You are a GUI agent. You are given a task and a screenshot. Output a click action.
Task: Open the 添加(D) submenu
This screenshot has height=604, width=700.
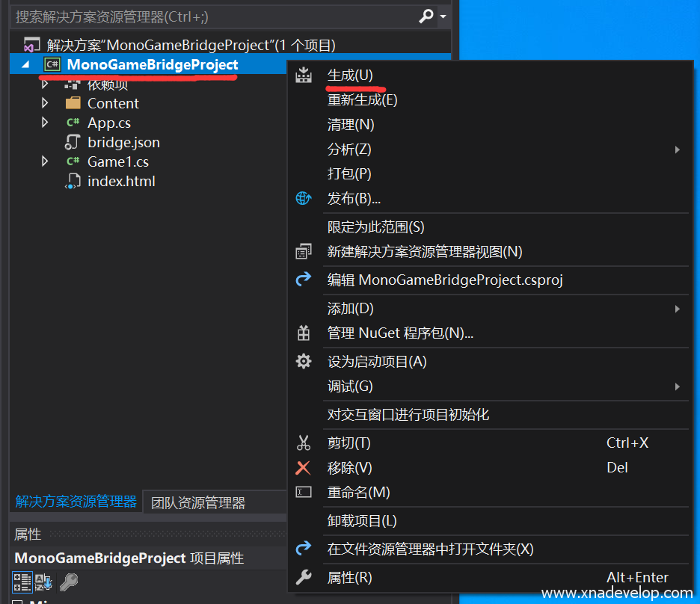tap(350, 308)
